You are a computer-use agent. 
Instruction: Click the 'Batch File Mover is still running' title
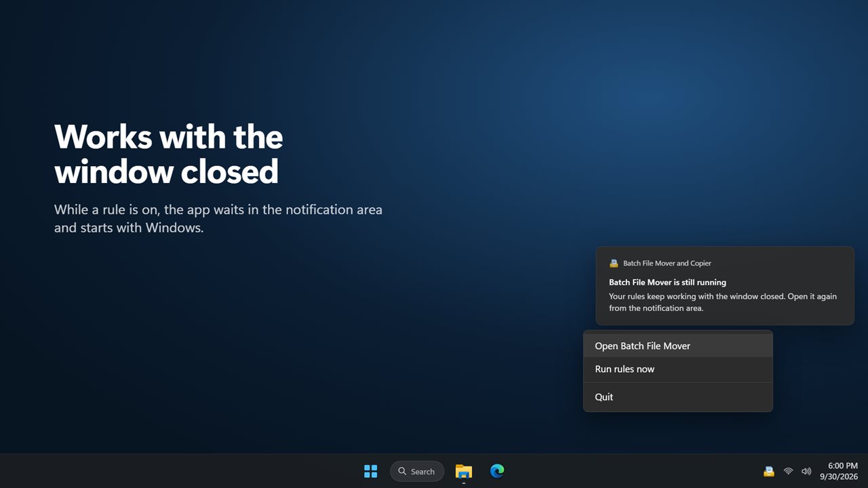(x=667, y=282)
